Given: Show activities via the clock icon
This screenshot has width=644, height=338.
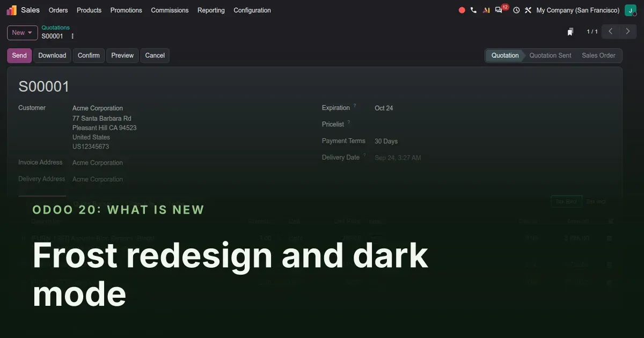Looking at the screenshot, I should [516, 10].
